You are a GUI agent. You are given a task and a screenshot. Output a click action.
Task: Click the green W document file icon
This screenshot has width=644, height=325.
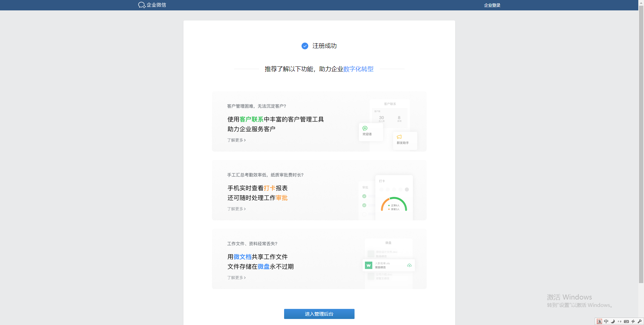369,265
